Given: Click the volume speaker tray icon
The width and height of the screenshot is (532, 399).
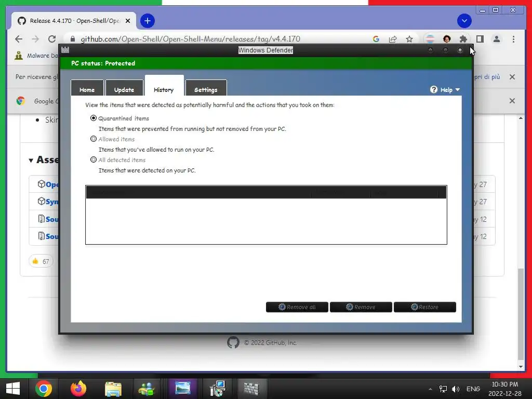Looking at the screenshot, I should [456, 389].
